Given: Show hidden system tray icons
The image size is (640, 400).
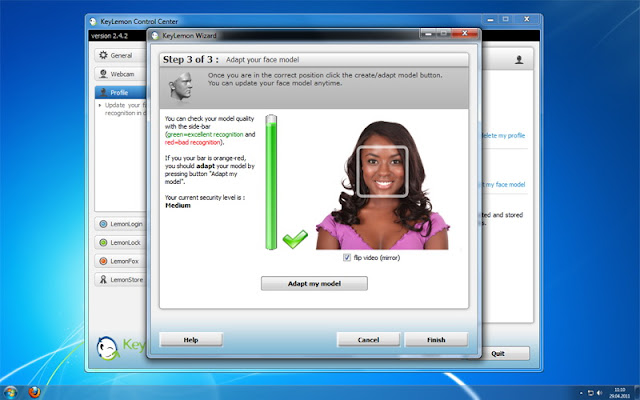Looking at the screenshot, I should click(581, 393).
